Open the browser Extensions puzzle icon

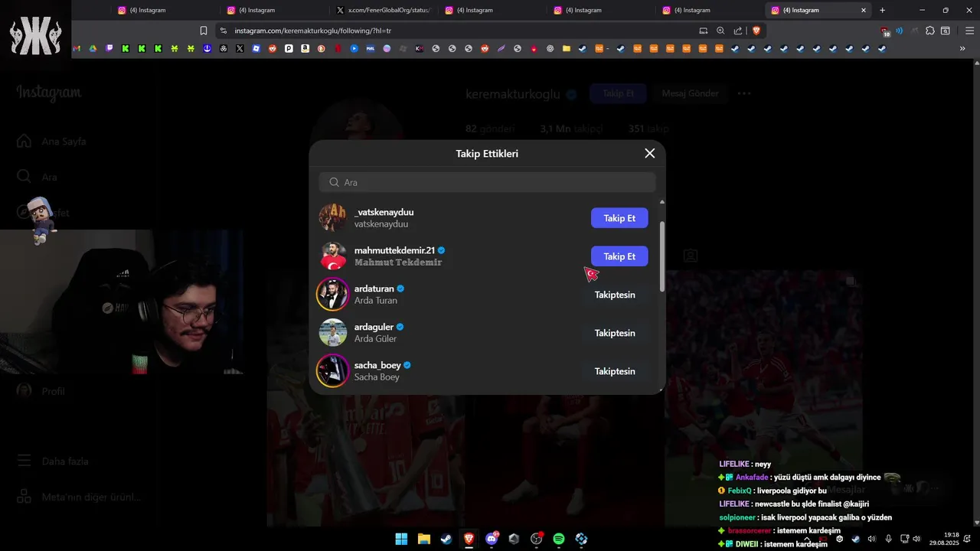pyautogui.click(x=930, y=31)
